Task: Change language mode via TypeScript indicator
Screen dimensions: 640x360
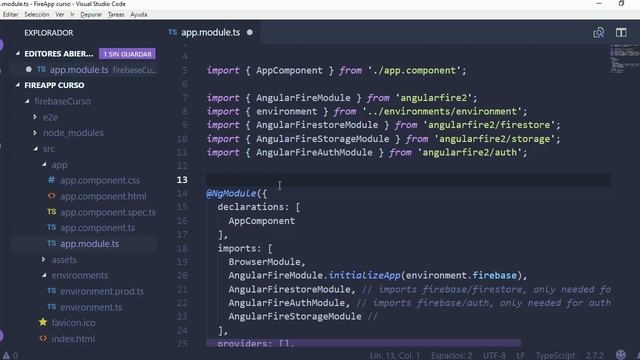Action: (555, 356)
